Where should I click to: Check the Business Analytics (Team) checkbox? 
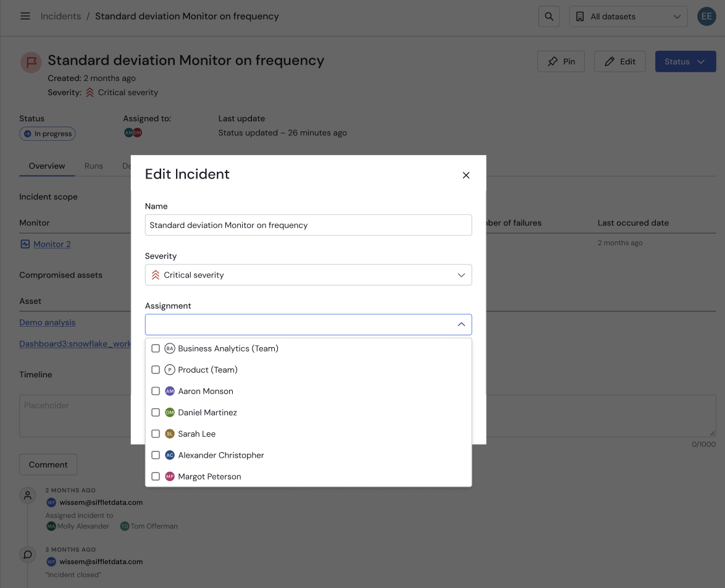[156, 348]
